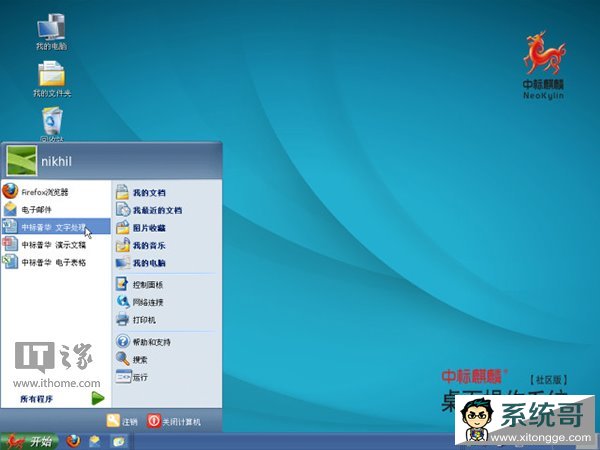Open 中标普华 电子表格 spreadsheet app
This screenshot has height=450, width=600.
(x=56, y=262)
